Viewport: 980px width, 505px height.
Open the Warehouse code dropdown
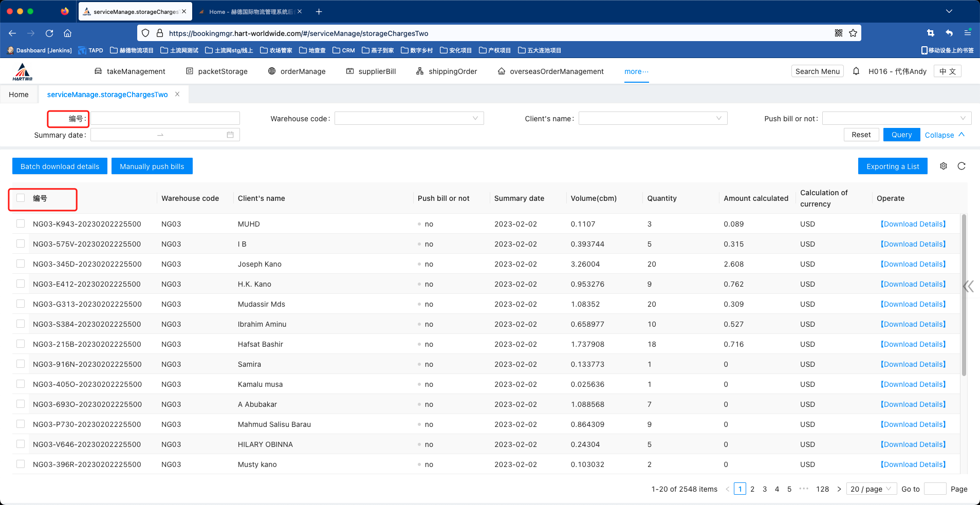409,119
